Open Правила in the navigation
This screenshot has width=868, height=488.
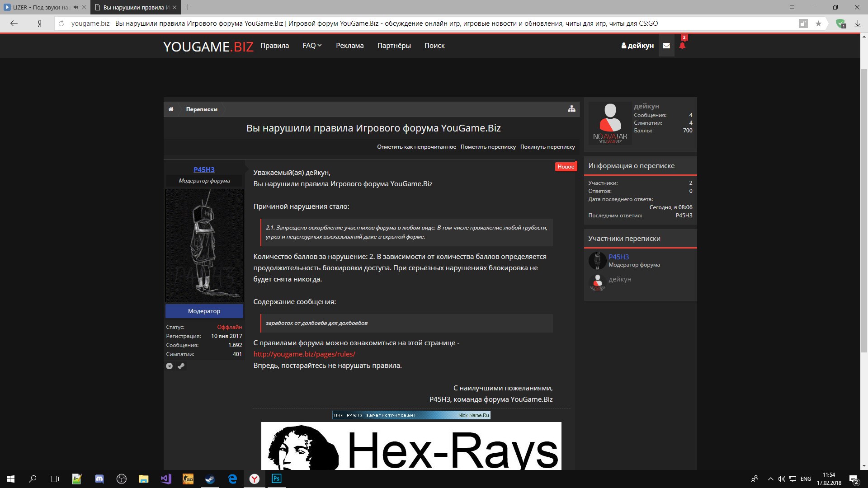point(274,46)
